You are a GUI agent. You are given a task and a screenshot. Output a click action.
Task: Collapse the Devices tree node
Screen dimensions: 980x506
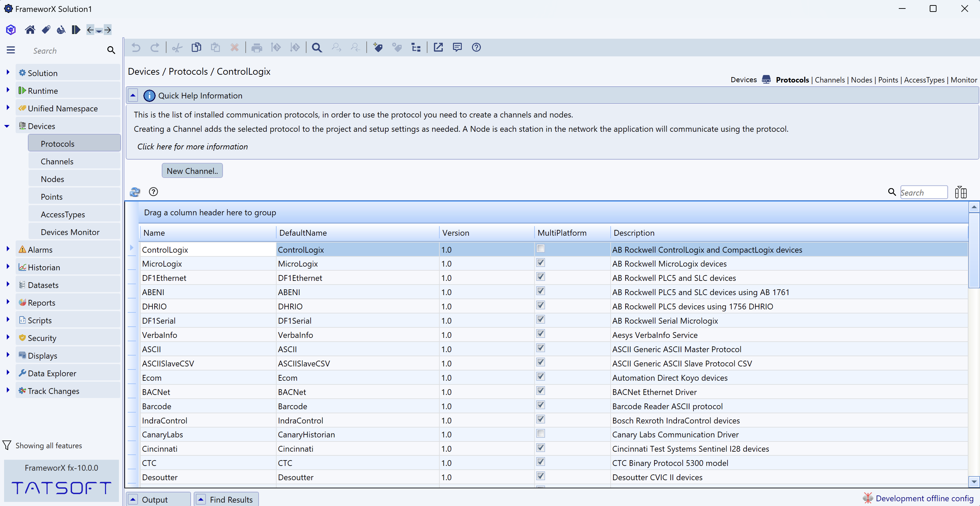pyautogui.click(x=7, y=126)
